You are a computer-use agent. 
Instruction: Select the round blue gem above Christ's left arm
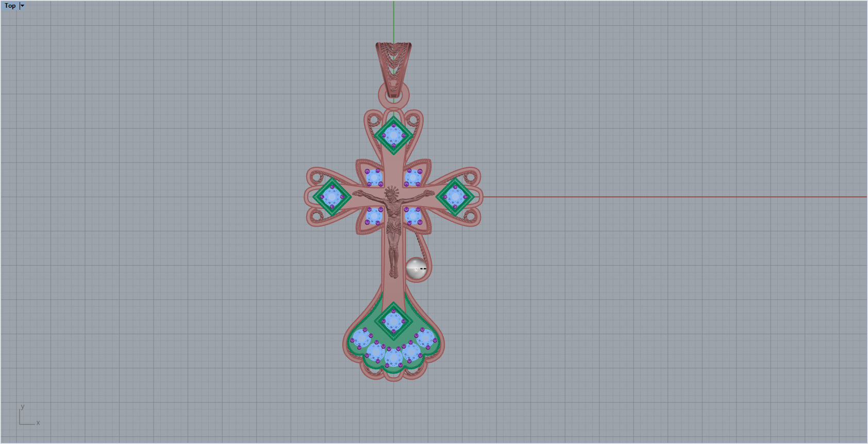pyautogui.click(x=374, y=178)
